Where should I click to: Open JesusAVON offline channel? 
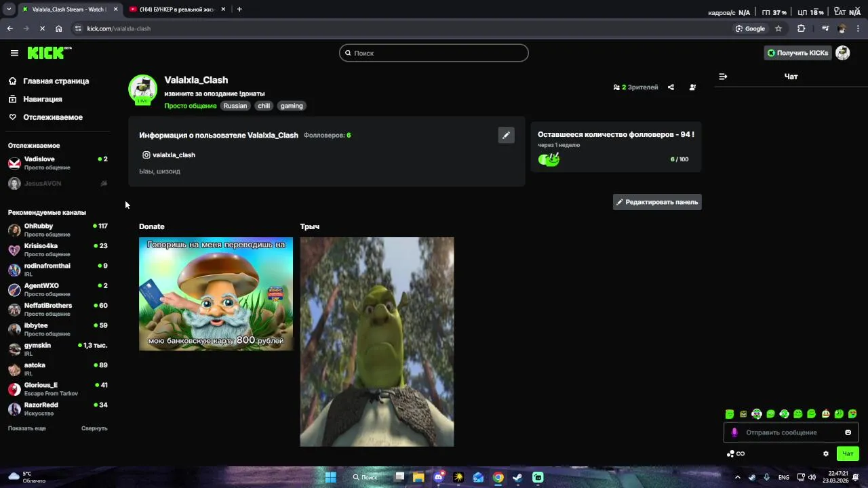coord(58,184)
